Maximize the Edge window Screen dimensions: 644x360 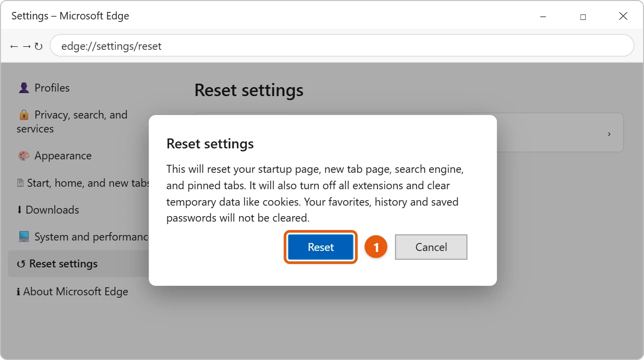tap(583, 16)
